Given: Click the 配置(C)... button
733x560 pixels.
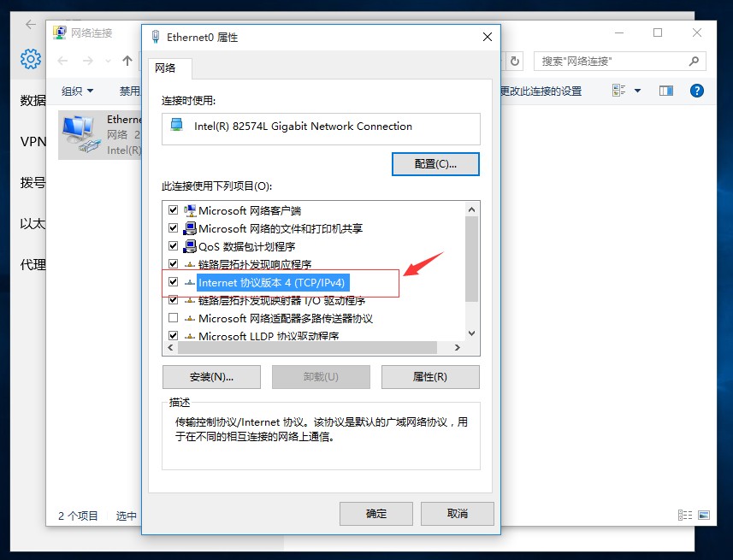Looking at the screenshot, I should click(435, 164).
